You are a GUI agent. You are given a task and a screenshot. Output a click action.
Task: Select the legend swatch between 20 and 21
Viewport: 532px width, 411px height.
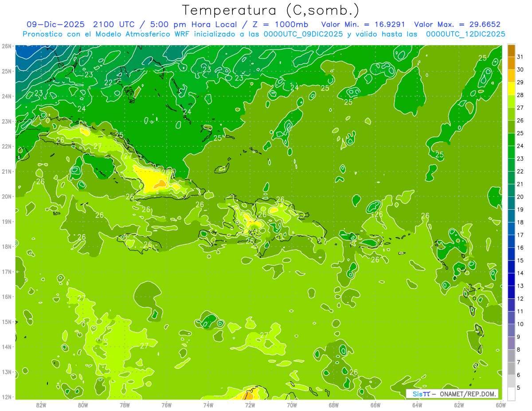pos(511,190)
